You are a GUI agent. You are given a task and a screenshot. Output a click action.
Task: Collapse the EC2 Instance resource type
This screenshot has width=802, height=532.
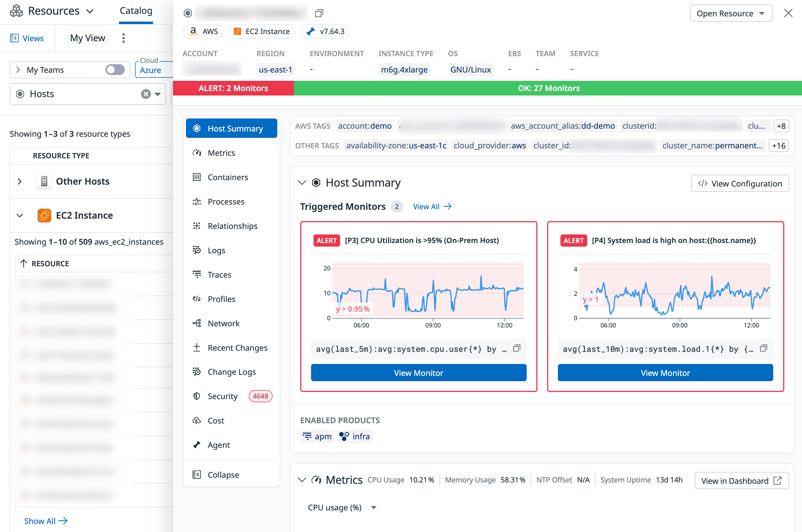tap(20, 215)
